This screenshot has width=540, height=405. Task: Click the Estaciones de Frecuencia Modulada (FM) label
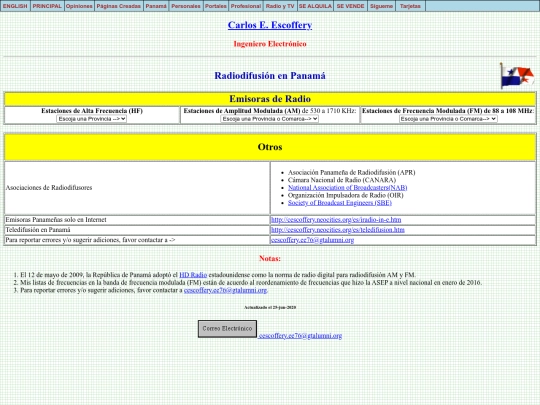447,111
